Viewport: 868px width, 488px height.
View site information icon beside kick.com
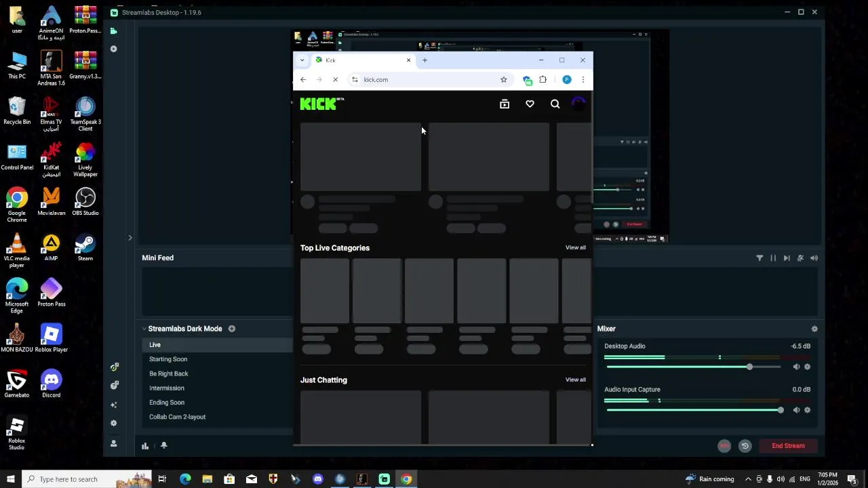pyautogui.click(x=355, y=79)
